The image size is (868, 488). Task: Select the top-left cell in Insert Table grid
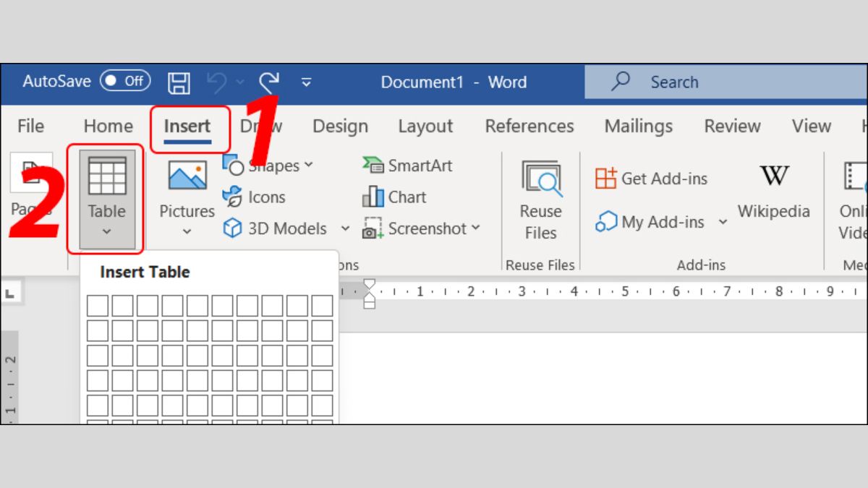click(x=97, y=306)
